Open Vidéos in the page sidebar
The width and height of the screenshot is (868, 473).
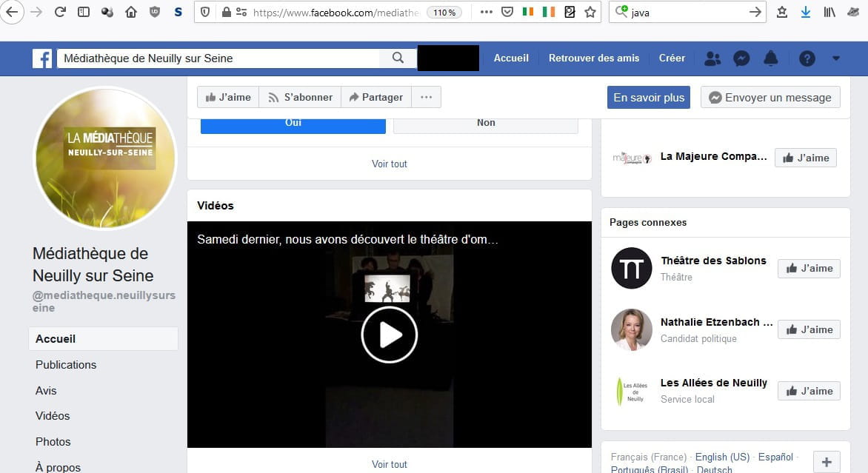click(x=53, y=416)
